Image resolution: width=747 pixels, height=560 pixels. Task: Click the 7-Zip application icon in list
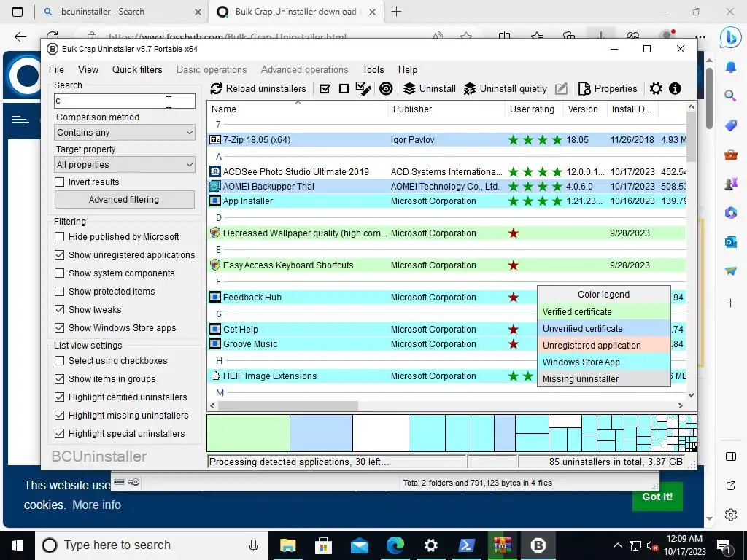coord(215,139)
